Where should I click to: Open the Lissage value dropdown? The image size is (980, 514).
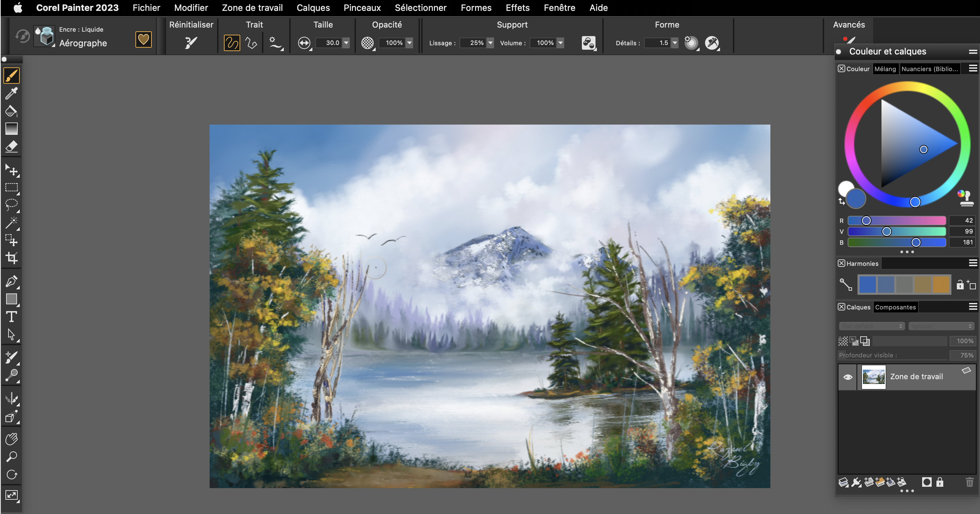[x=490, y=43]
